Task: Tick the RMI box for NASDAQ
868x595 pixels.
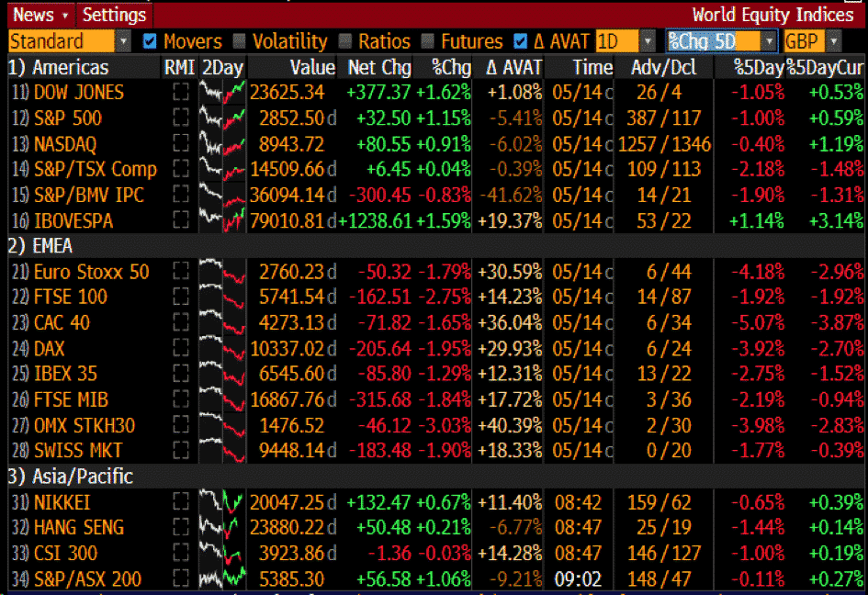Action: [x=180, y=143]
